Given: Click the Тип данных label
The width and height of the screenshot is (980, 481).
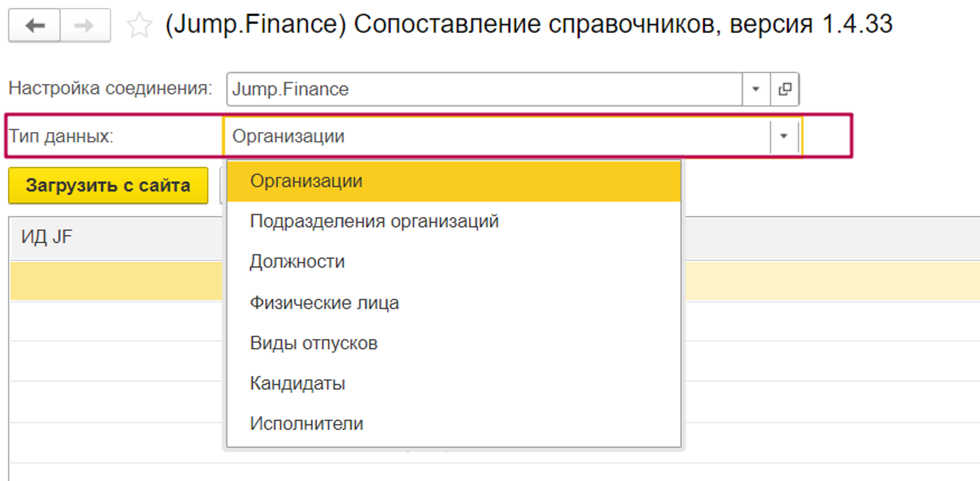Looking at the screenshot, I should (x=61, y=136).
